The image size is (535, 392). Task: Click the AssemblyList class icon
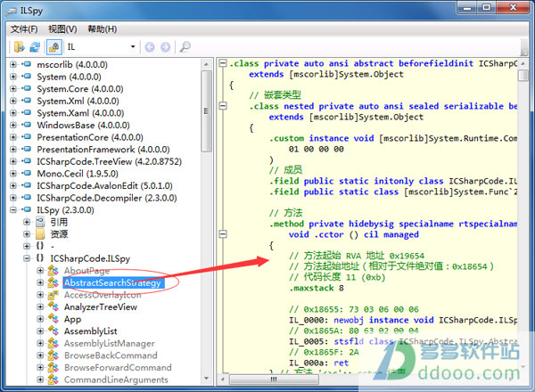(x=53, y=331)
